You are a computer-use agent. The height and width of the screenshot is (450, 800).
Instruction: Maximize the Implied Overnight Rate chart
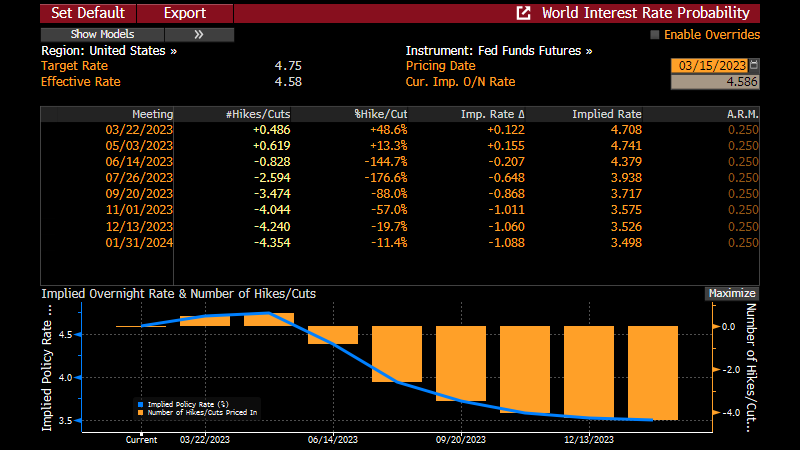coord(731,294)
